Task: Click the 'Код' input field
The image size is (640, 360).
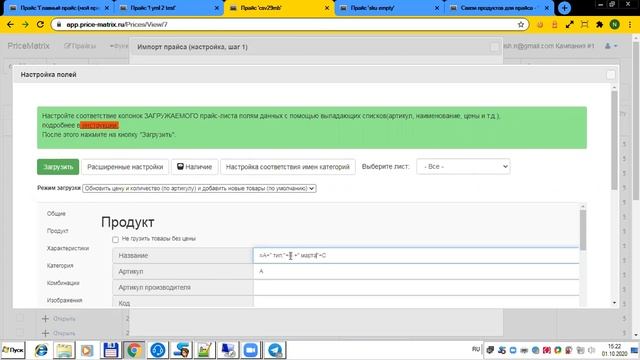Action: pos(416,302)
